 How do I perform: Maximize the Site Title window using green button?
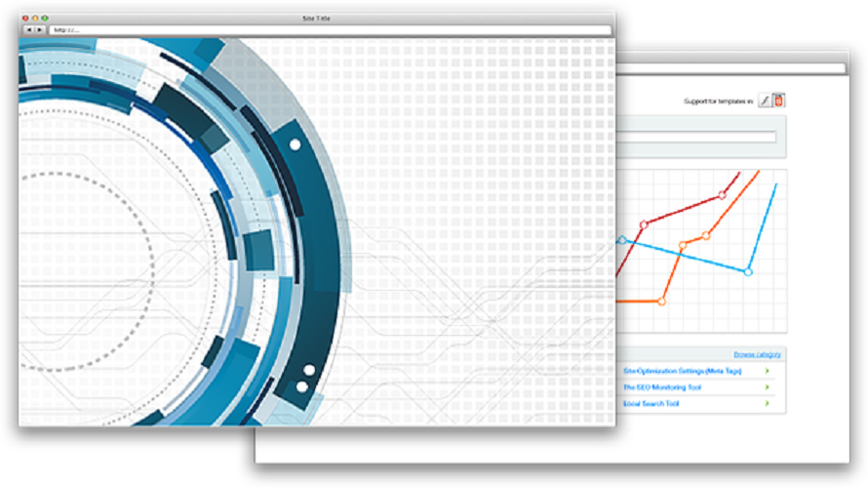pyautogui.click(x=45, y=19)
